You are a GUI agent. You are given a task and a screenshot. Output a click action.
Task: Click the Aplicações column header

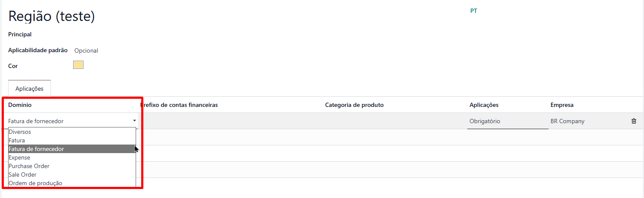484,105
